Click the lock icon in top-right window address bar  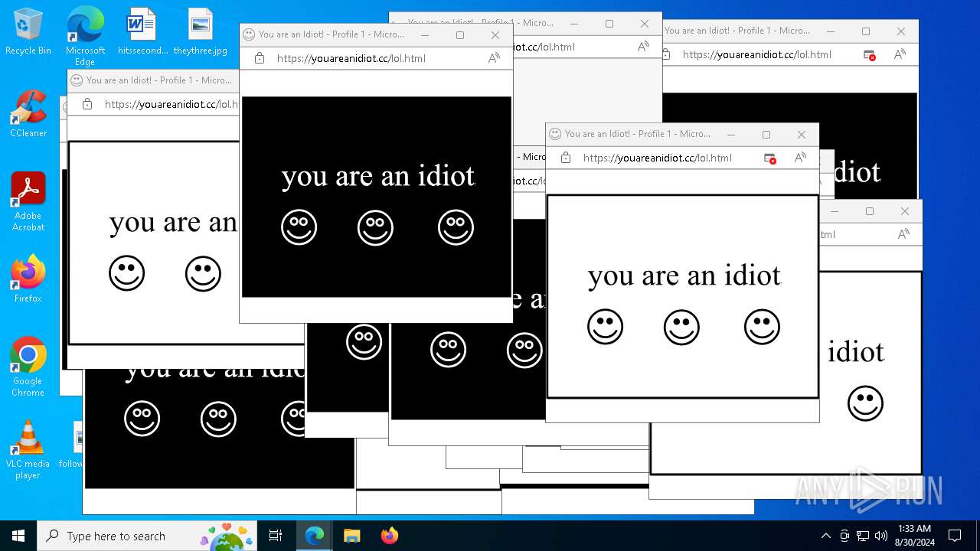[x=666, y=54]
